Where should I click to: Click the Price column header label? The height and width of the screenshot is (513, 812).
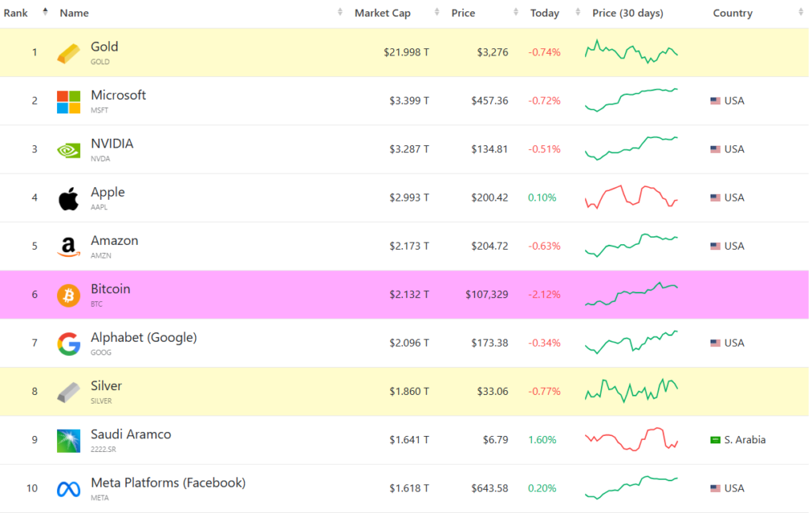[x=463, y=13]
